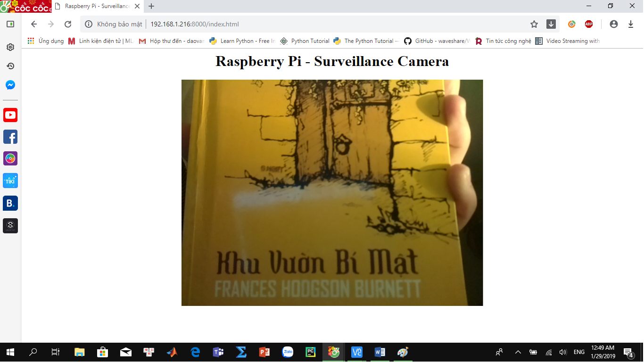This screenshot has height=362, width=644.
Task: Open the notification action center
Action: tap(628, 352)
